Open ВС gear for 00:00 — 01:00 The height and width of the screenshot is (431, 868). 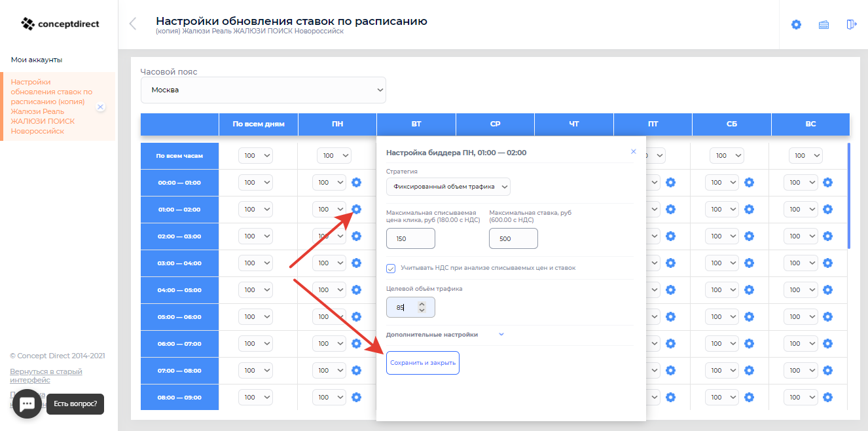827,183
